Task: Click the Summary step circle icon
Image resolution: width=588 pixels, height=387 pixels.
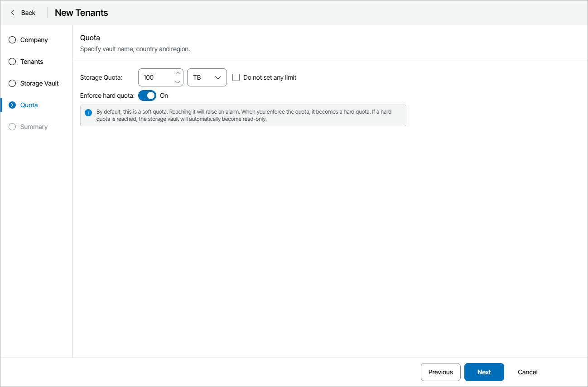Action: 12,127
